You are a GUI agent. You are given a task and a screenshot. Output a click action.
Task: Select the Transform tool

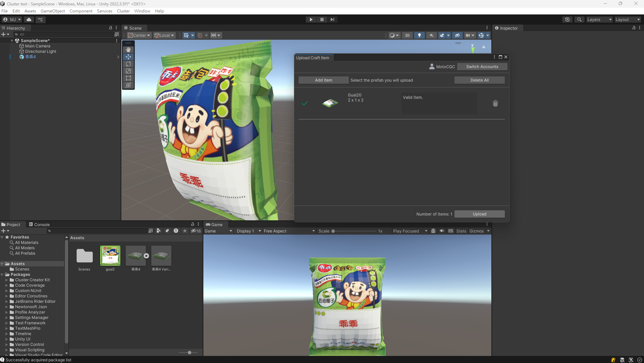click(x=128, y=85)
